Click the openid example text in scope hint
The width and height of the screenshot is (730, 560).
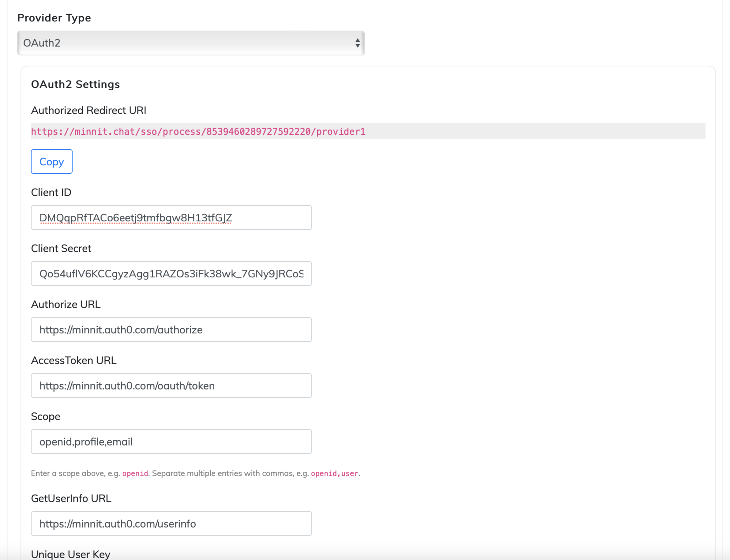click(135, 473)
